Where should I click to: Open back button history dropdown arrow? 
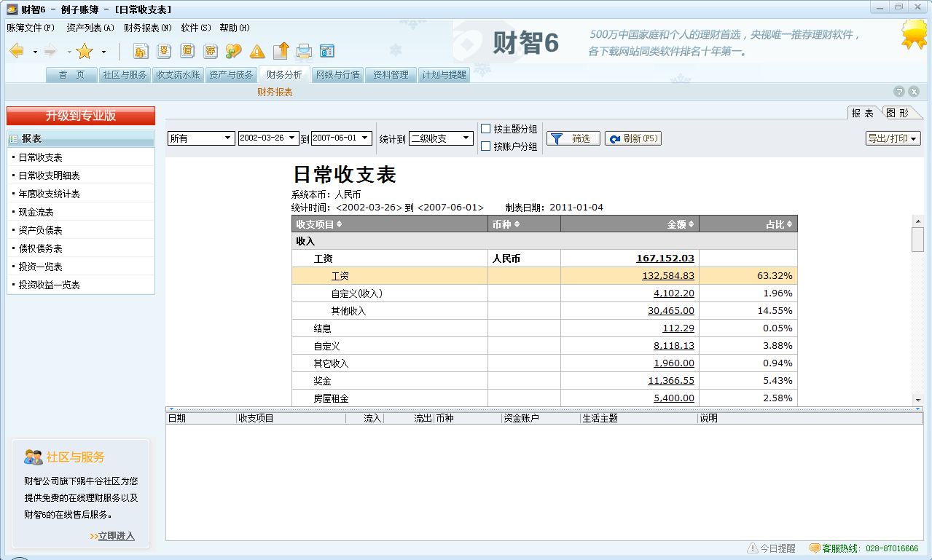35,52
